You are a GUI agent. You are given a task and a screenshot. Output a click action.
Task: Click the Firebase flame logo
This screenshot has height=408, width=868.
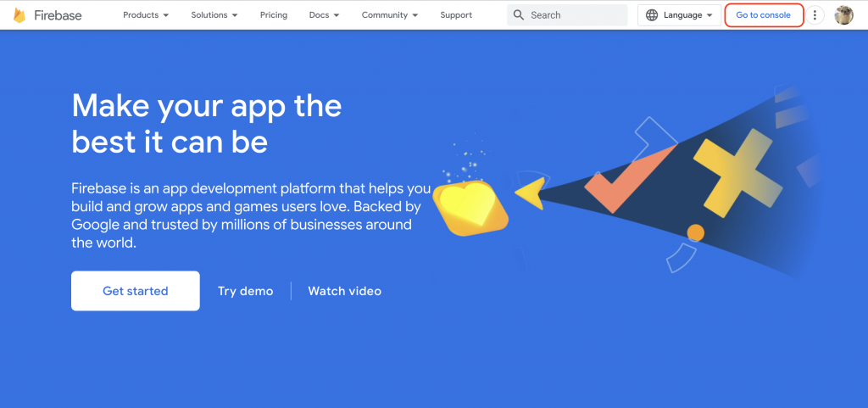click(19, 15)
